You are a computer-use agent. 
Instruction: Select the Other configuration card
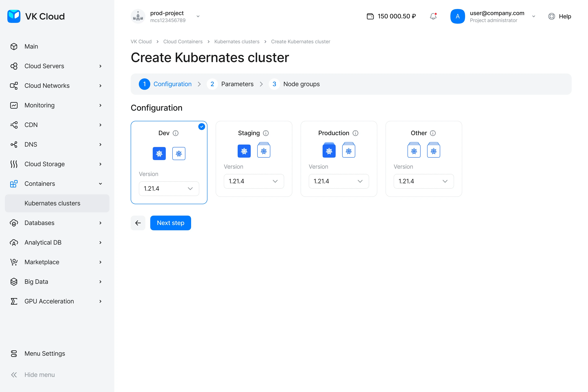coord(424,159)
